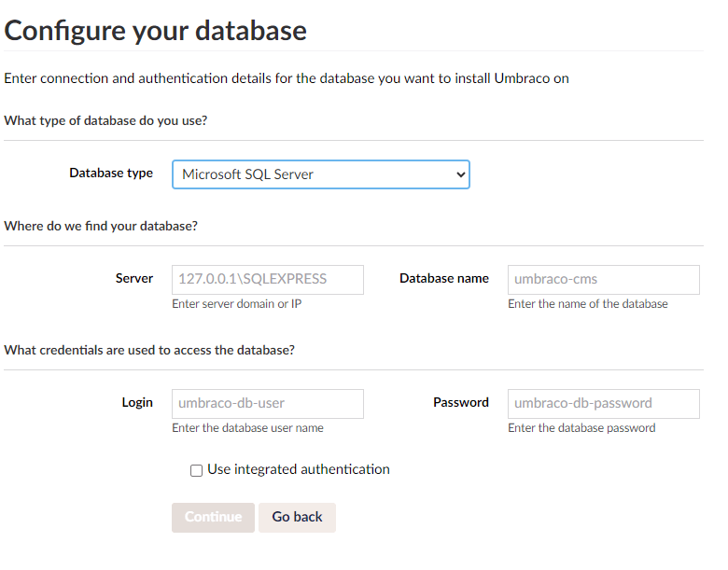Focus the Database name input field

pyautogui.click(x=604, y=280)
